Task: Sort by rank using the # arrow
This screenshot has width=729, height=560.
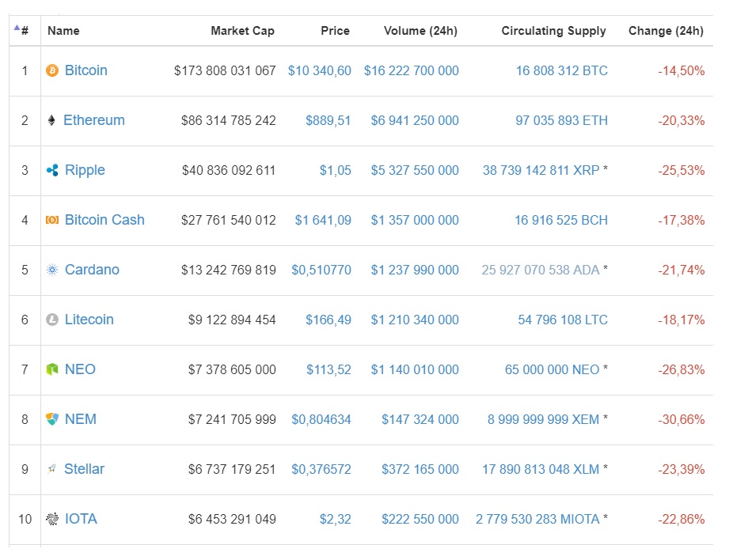Action: pos(17,28)
